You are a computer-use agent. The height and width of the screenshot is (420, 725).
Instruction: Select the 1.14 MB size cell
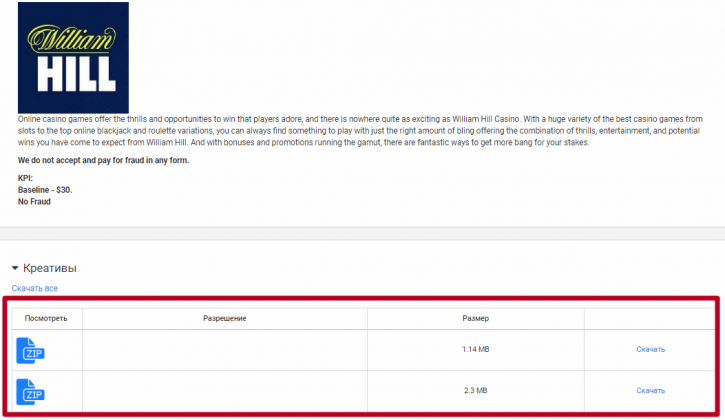click(476, 349)
